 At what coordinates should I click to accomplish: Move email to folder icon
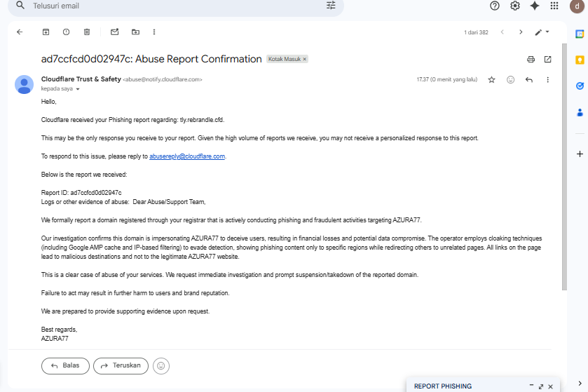[135, 32]
